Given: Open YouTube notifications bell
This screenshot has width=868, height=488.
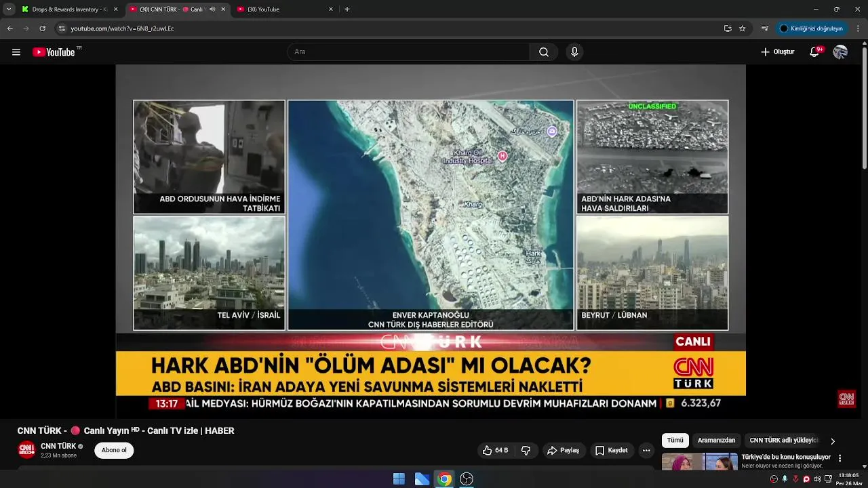Looking at the screenshot, I should point(814,52).
